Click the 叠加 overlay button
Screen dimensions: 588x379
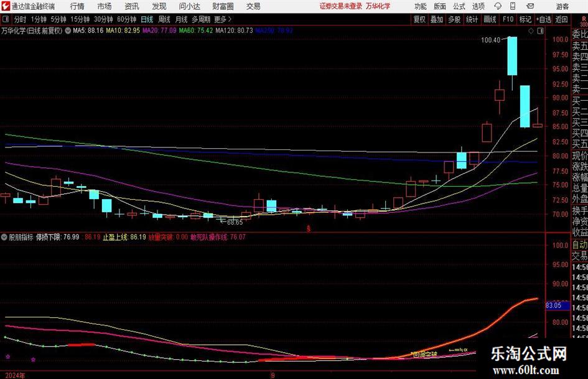coord(437,19)
